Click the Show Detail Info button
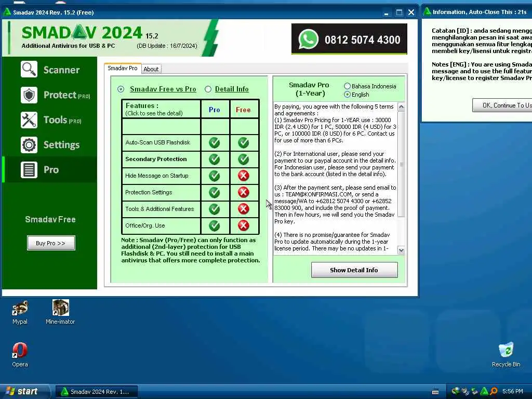The image size is (532, 399). click(354, 270)
